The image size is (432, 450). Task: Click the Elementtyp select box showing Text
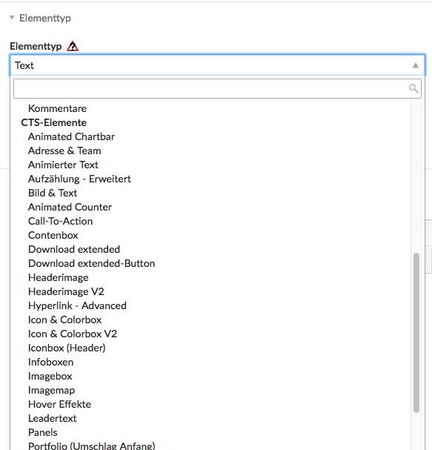(x=217, y=65)
